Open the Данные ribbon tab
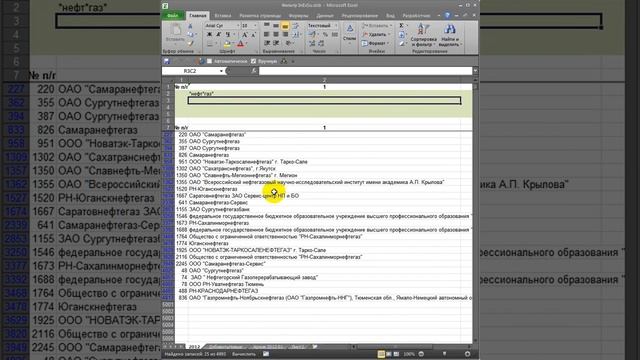640x360 pixels. 325,16
